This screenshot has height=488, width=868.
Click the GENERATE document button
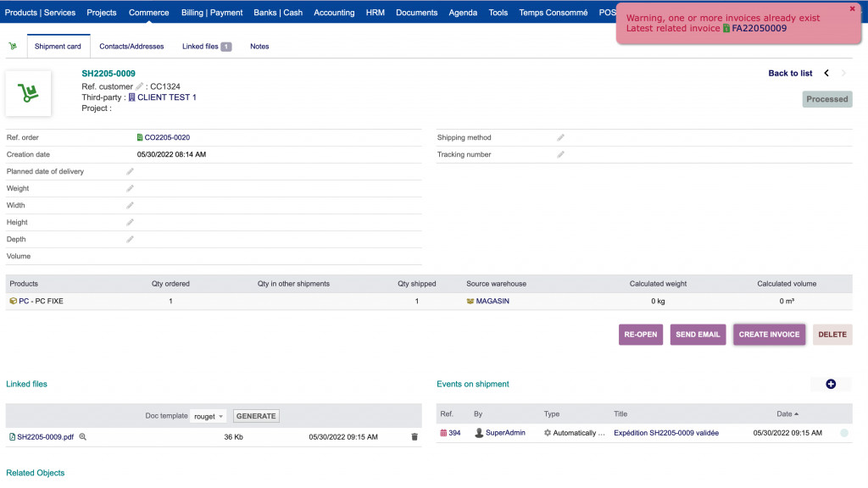pos(256,416)
